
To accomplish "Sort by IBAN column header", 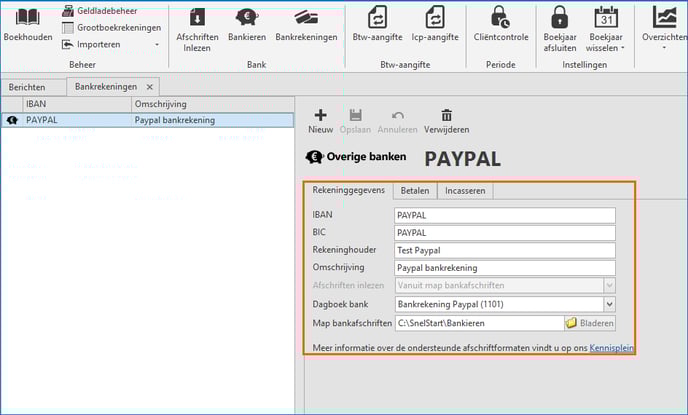I will [77, 104].
